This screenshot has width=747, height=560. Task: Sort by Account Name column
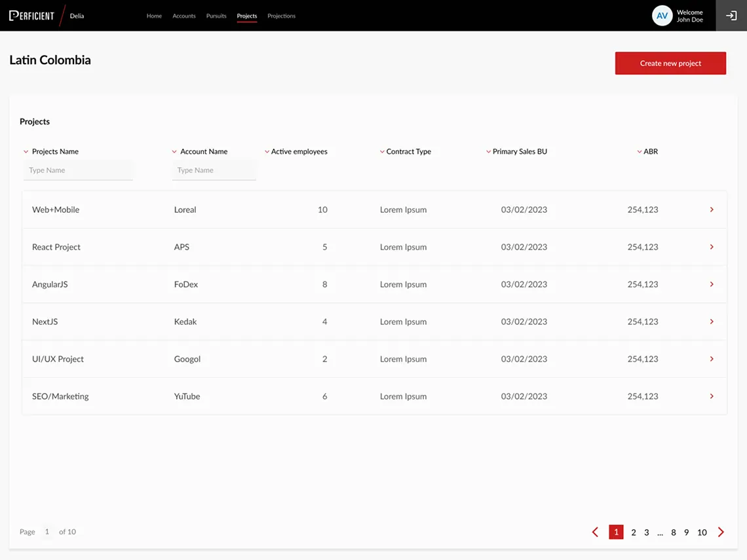pos(200,151)
